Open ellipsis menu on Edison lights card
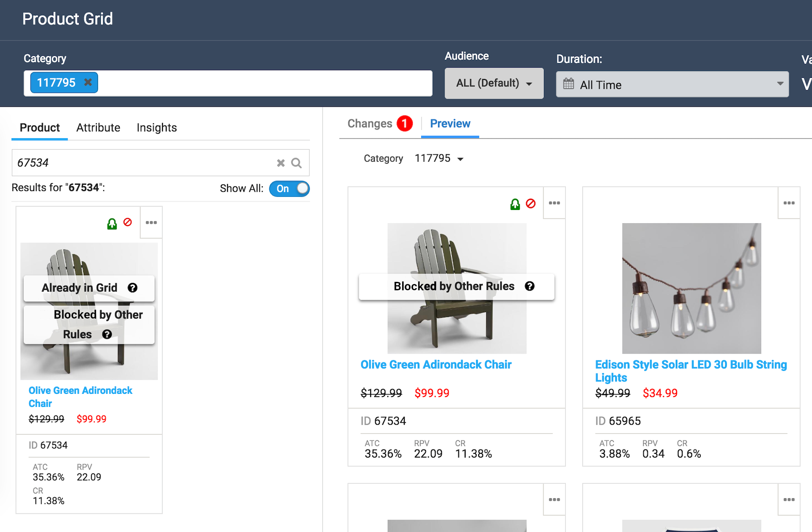 click(x=789, y=203)
